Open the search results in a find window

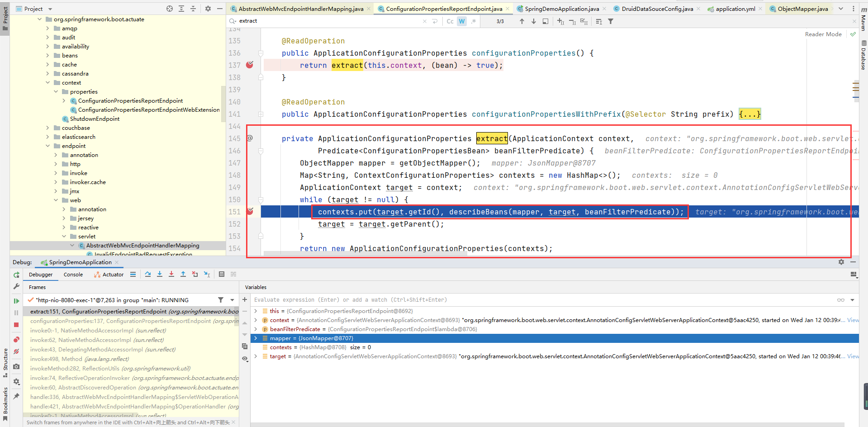pyautogui.click(x=545, y=21)
